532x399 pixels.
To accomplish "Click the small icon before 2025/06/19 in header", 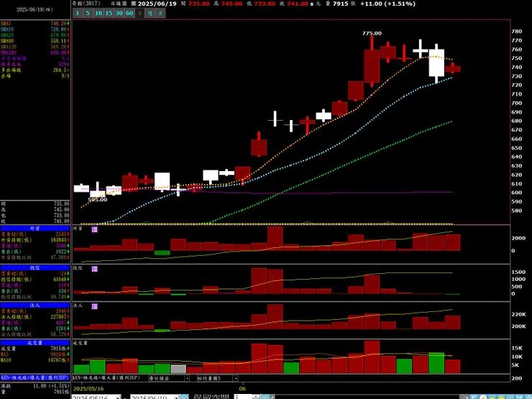I will (133, 4).
